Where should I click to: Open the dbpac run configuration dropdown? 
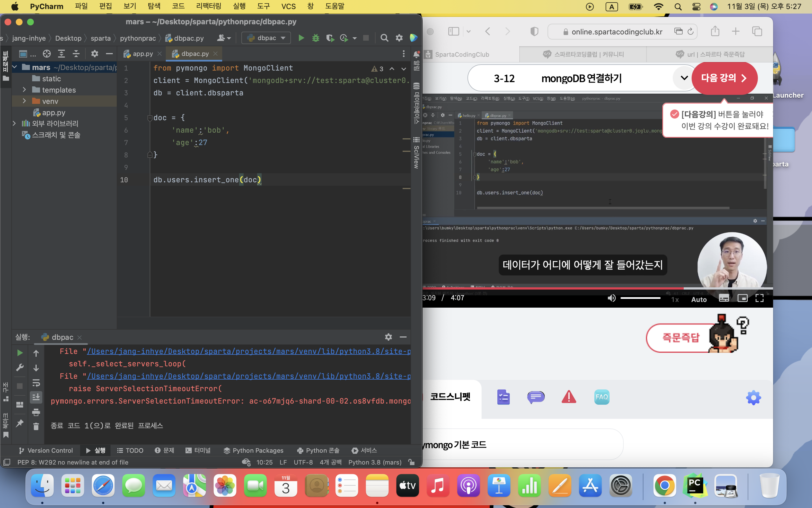point(266,38)
